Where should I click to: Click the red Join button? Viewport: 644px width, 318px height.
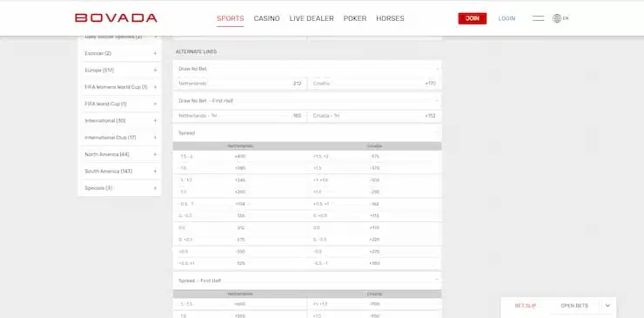click(473, 18)
